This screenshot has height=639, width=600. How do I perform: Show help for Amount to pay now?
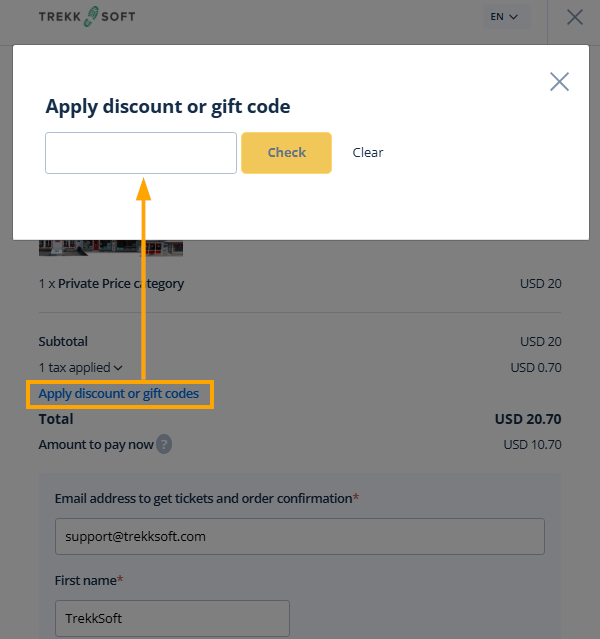click(164, 445)
